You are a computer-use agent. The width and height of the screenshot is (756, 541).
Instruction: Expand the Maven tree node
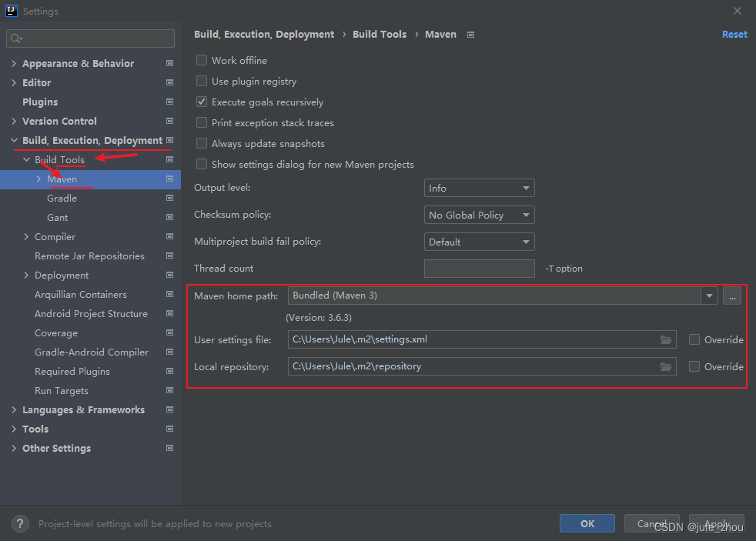(38, 179)
